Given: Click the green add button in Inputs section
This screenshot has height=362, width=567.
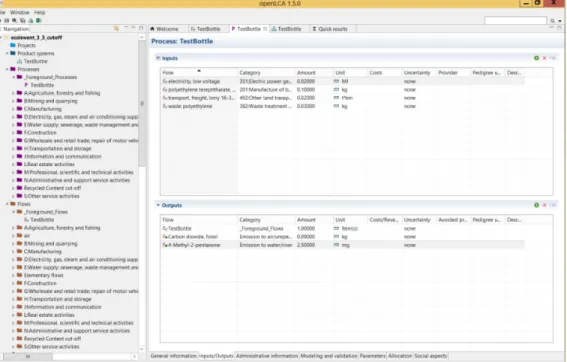Looking at the screenshot, I should 537,58.
